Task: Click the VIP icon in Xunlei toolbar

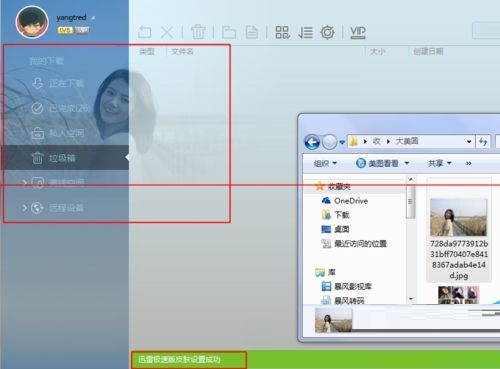Action: (358, 32)
